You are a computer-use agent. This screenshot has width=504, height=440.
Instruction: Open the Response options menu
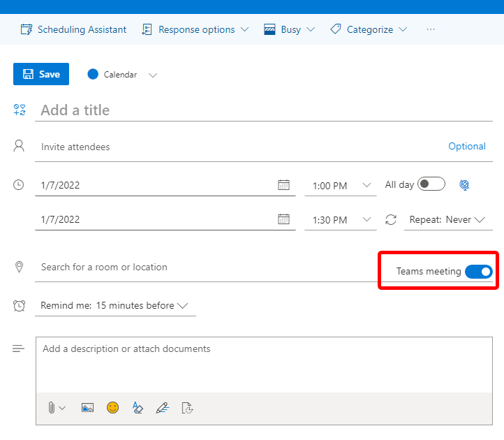click(x=195, y=29)
